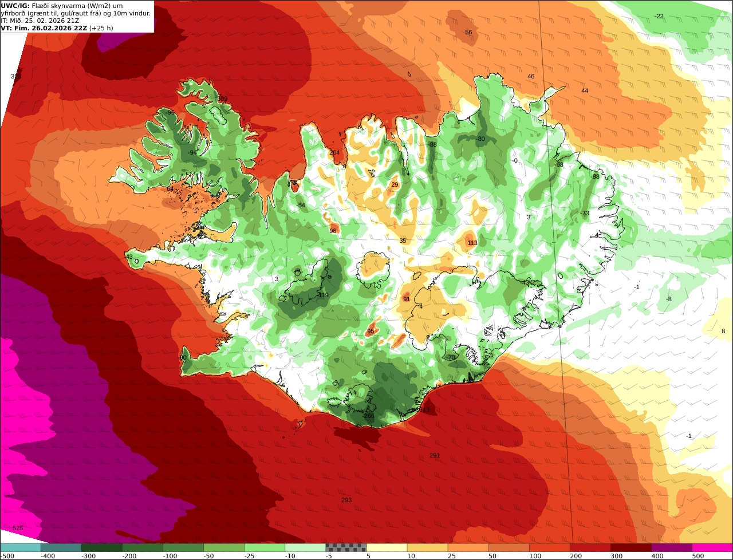The height and width of the screenshot is (560, 733).
Task: Pick the legend swatch between -50 and -25
Action: [x=223, y=547]
